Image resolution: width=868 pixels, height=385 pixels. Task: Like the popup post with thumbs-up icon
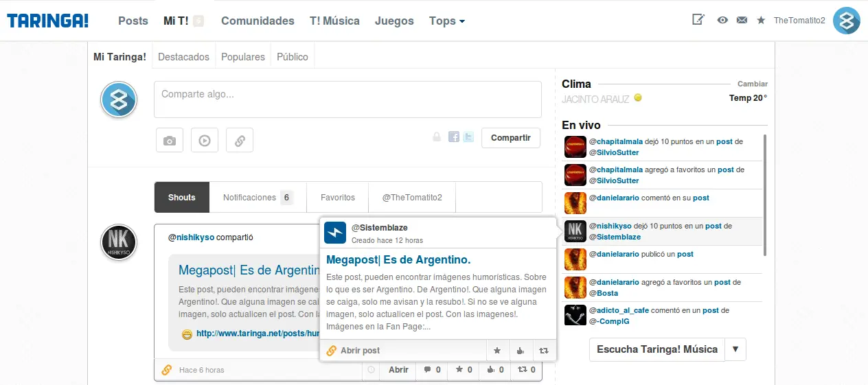tap(521, 350)
